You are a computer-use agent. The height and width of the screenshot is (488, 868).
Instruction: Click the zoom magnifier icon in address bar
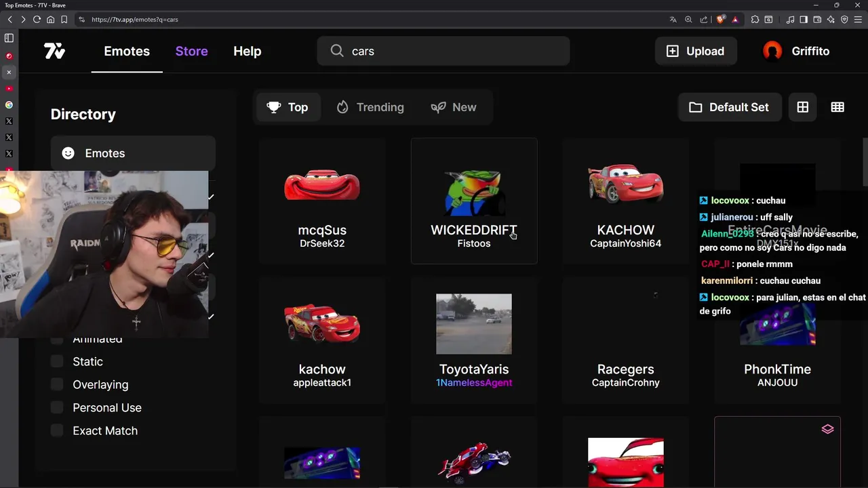click(688, 20)
